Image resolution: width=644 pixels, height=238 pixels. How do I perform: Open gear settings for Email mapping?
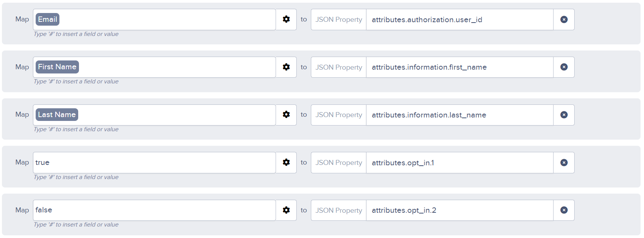coord(286,20)
